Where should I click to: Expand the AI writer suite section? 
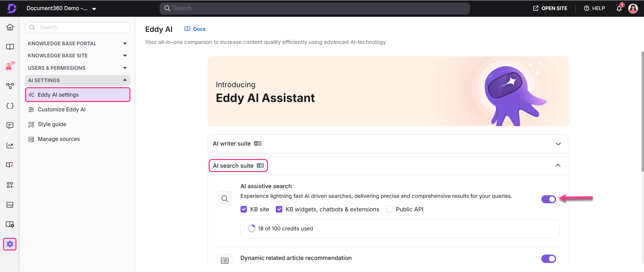(388, 144)
